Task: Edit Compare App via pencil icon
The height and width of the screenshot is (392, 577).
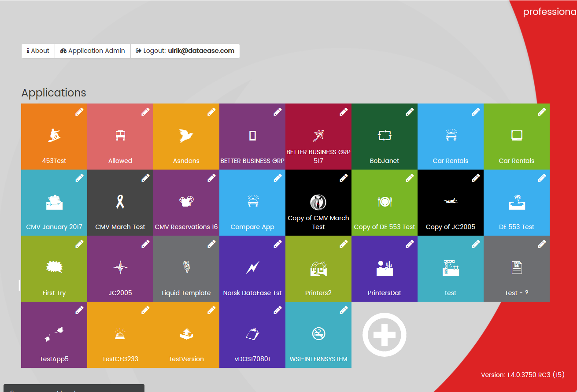Action: [277, 178]
